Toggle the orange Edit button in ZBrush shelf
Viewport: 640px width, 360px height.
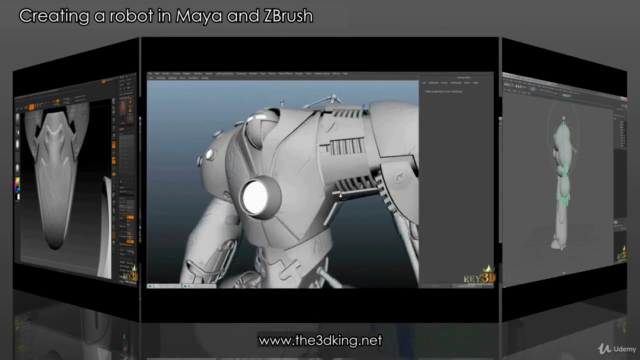31,107
